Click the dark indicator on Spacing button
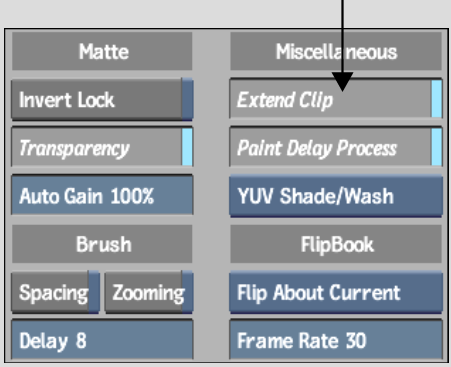 pyautogui.click(x=94, y=292)
